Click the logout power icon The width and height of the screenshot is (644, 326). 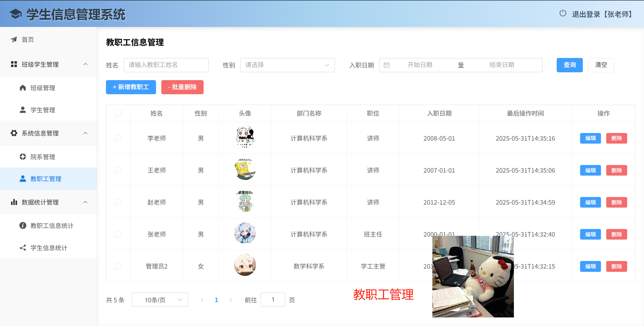tap(563, 13)
